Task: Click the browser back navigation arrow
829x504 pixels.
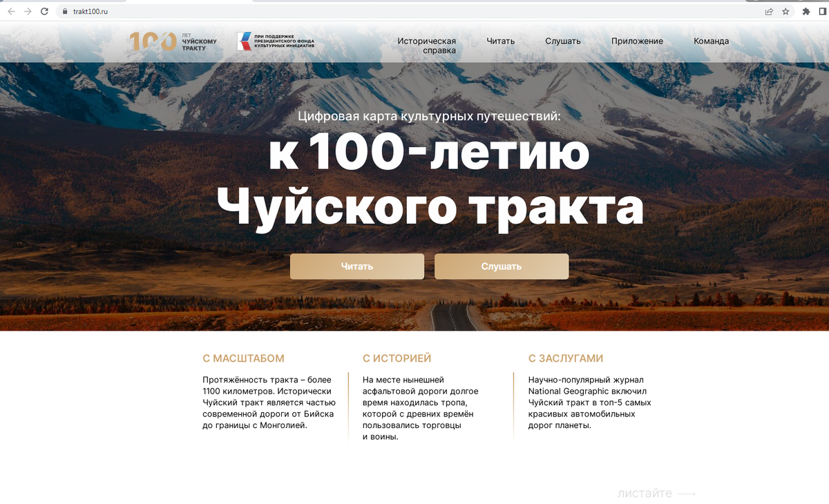Action: click(x=10, y=11)
